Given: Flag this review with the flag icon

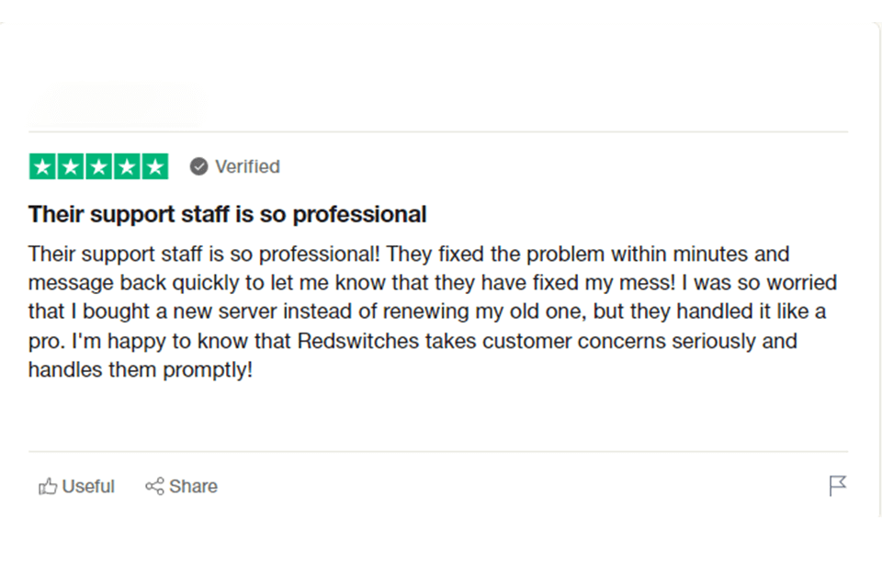Looking at the screenshot, I should pyautogui.click(x=837, y=486).
